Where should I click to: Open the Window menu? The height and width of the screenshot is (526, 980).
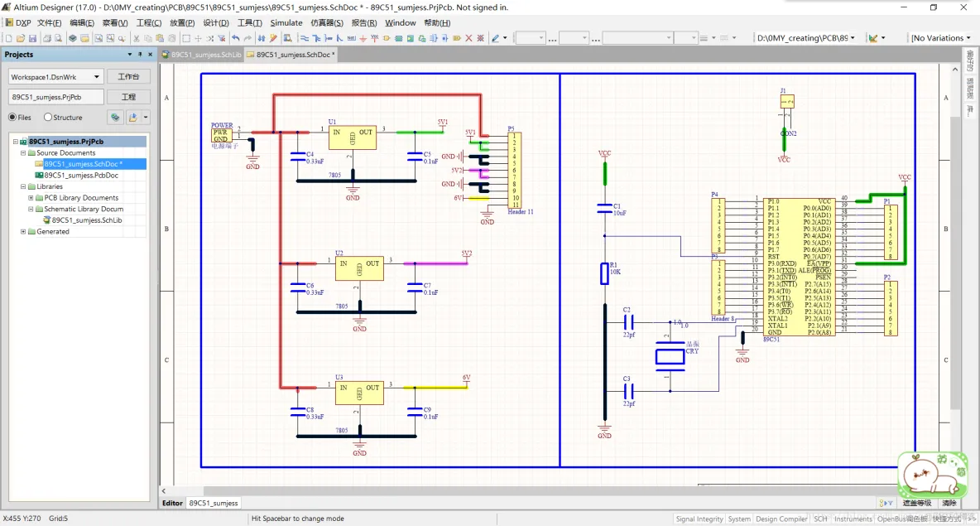pyautogui.click(x=400, y=22)
